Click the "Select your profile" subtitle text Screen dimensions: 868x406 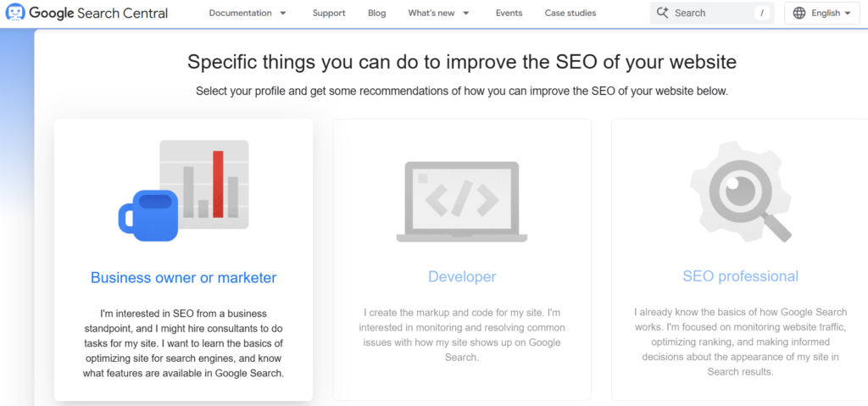pos(462,91)
